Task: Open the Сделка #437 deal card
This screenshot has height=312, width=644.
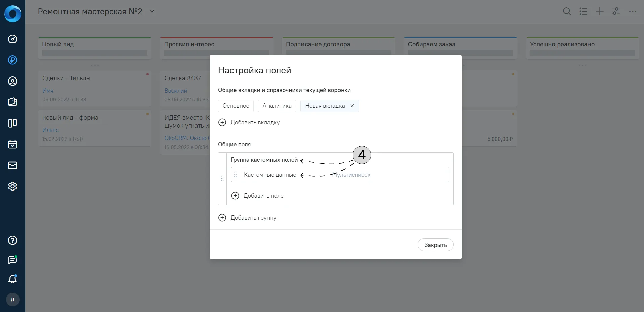Action: pos(185,89)
